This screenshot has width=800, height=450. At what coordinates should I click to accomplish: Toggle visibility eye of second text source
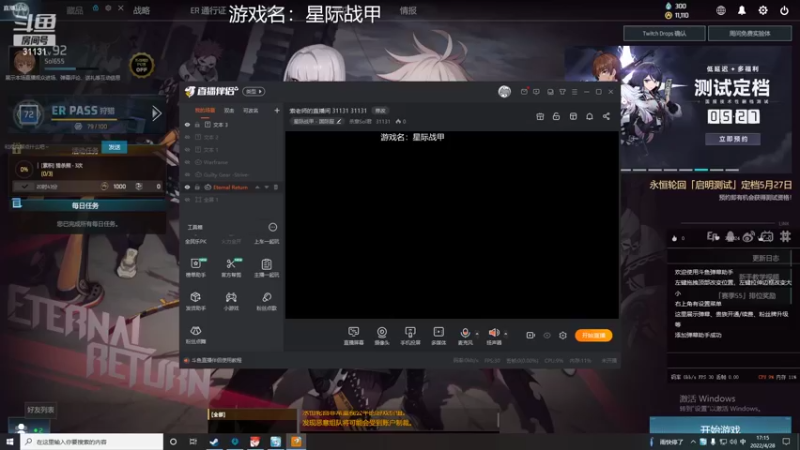187,137
